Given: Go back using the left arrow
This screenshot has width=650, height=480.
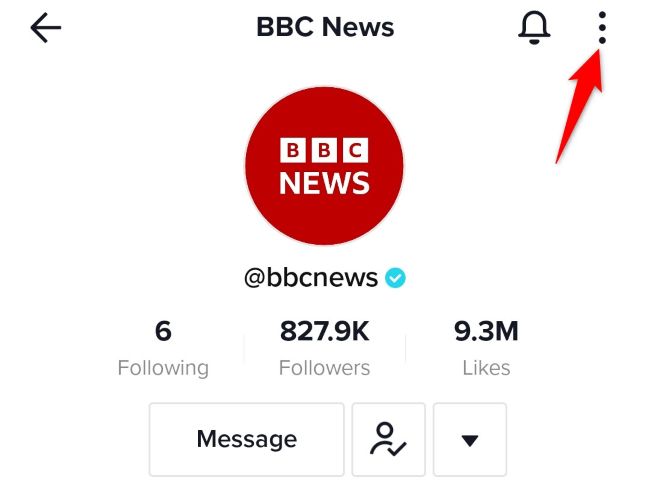Looking at the screenshot, I should coord(46,28).
